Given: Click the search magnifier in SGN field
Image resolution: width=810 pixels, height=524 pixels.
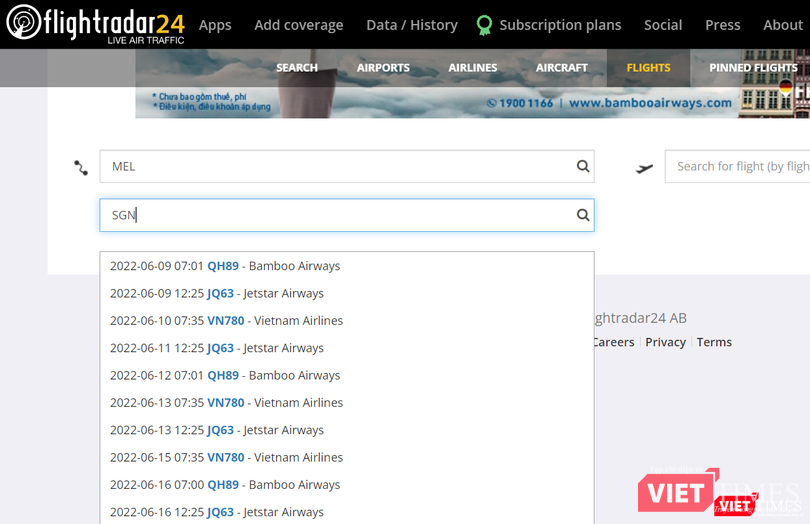Looking at the screenshot, I should point(583,215).
